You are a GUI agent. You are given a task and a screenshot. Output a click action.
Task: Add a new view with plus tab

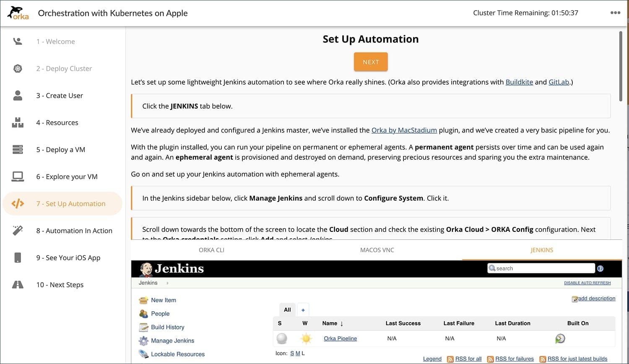click(x=303, y=310)
